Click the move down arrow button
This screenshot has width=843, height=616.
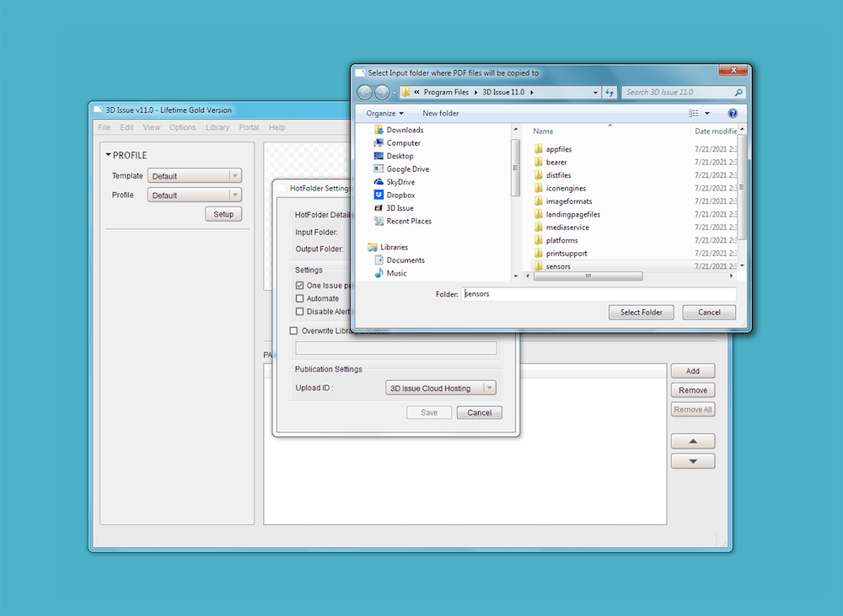pos(693,461)
